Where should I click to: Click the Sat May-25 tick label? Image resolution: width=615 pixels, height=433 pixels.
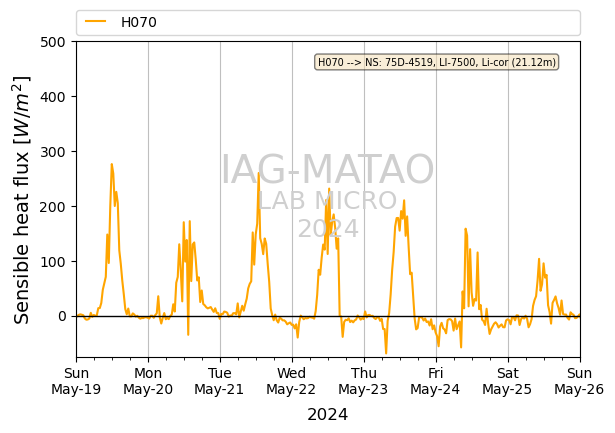507,381
